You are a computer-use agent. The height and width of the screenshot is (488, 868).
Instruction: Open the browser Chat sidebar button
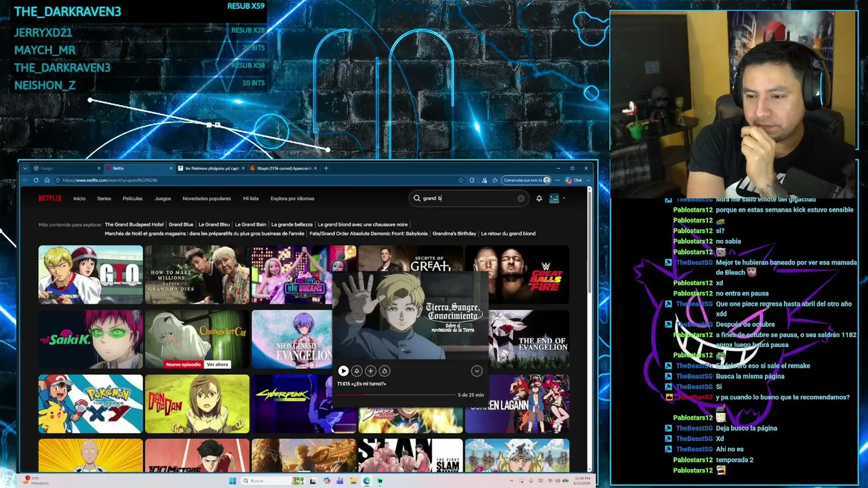tap(575, 180)
